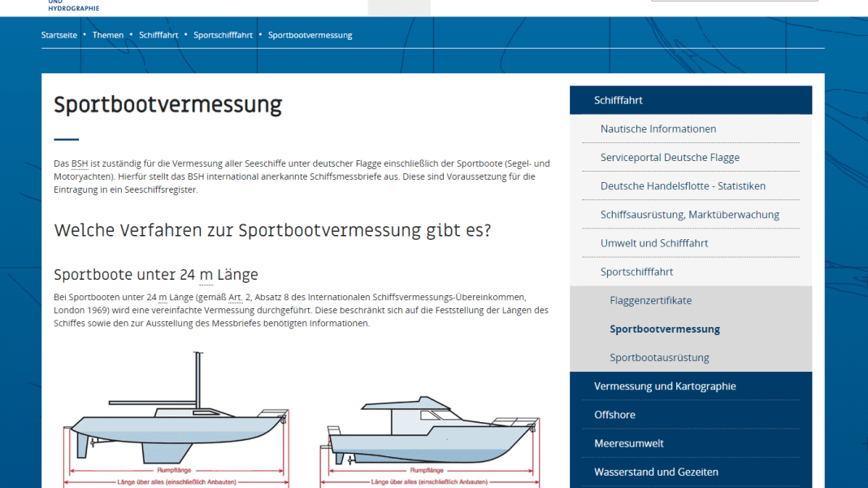Image resolution: width=868 pixels, height=488 pixels.
Task: Click the Sportbootvermessung page heading
Action: click(167, 105)
